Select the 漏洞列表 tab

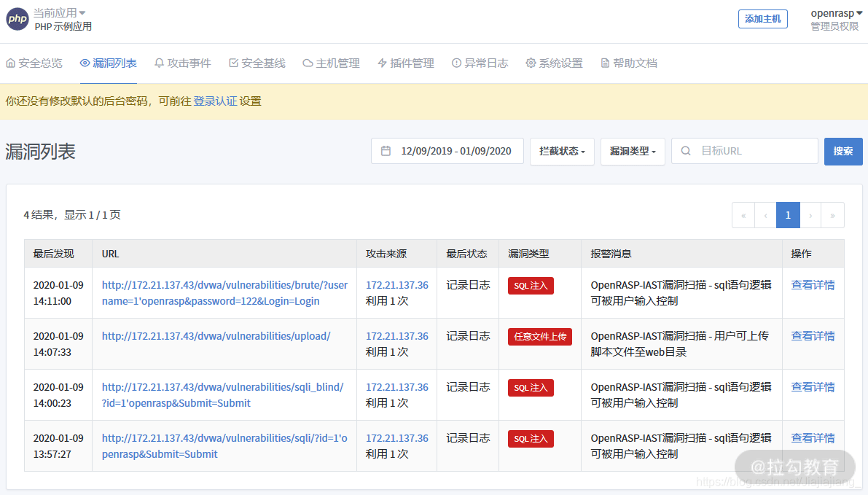click(109, 63)
